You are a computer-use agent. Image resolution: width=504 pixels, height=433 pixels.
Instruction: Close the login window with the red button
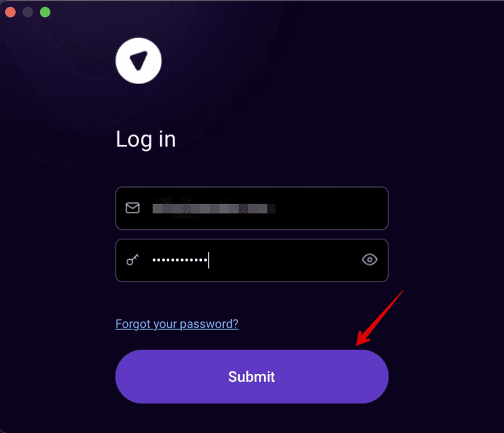(10, 12)
